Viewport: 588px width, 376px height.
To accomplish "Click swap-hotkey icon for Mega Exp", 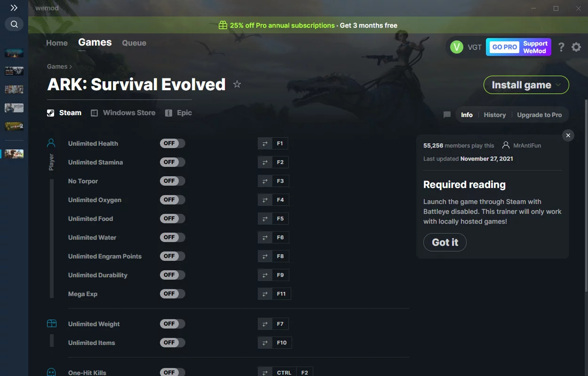I will [x=265, y=294].
